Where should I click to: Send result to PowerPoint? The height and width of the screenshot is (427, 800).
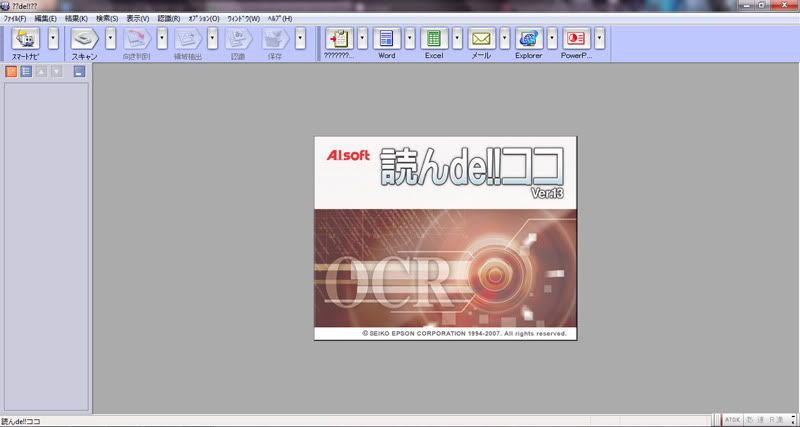pyautogui.click(x=577, y=39)
